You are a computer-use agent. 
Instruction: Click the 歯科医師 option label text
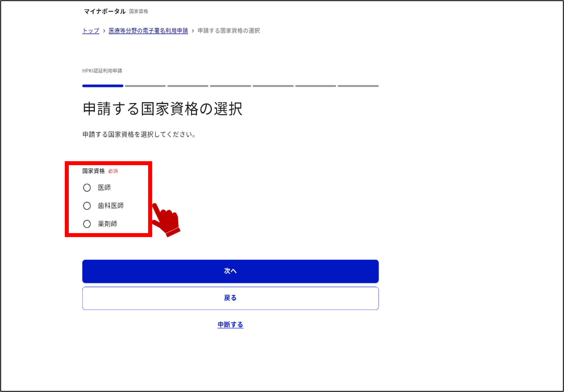[x=111, y=206]
